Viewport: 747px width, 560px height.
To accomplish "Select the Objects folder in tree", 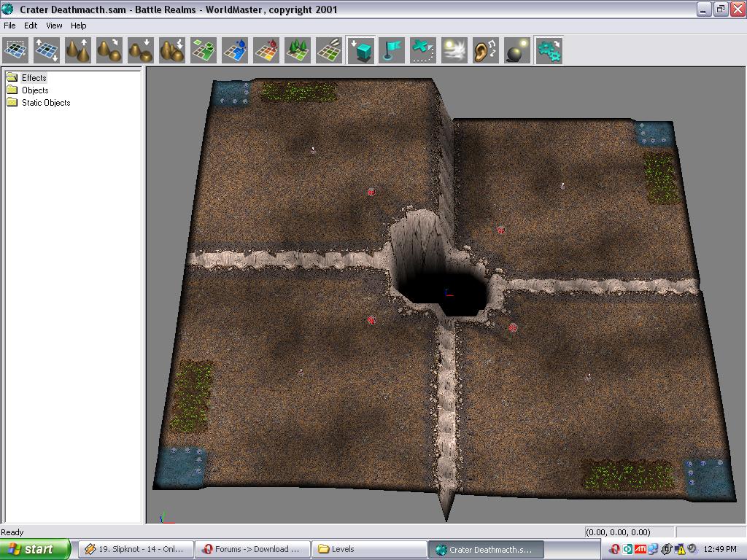I will 35,90.
